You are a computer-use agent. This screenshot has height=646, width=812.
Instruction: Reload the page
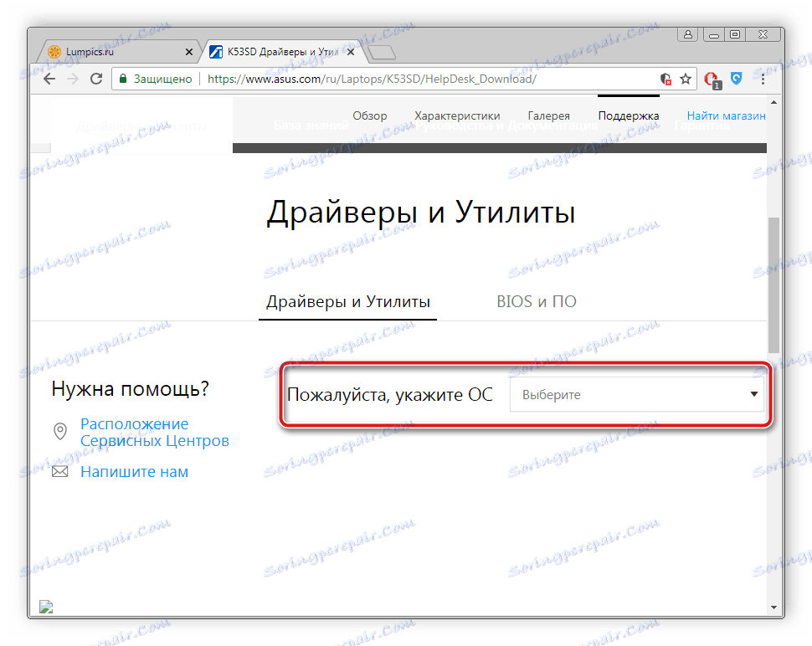click(x=95, y=78)
